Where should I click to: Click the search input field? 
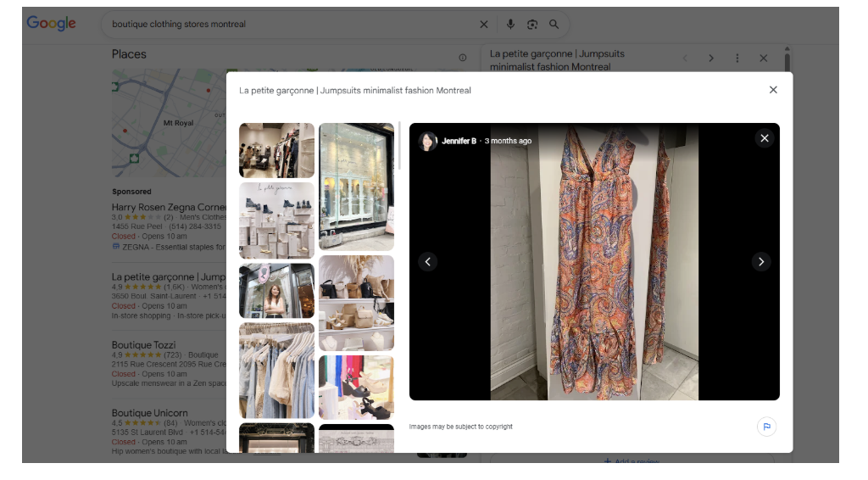[x=288, y=25]
